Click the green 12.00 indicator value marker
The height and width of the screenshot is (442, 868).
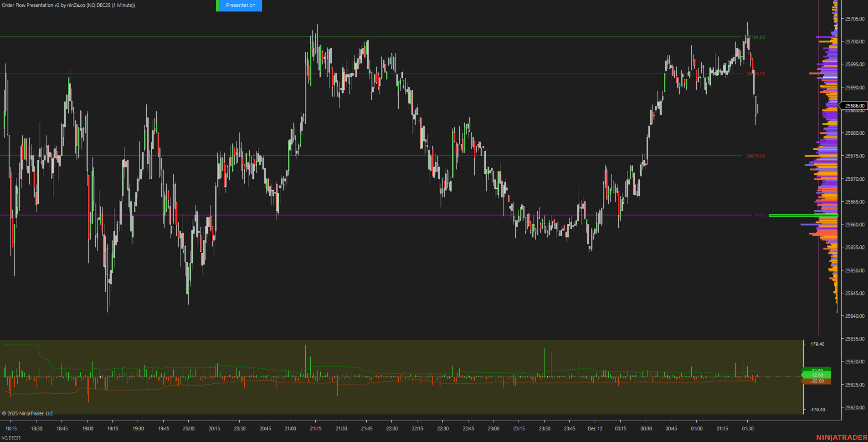[817, 375]
